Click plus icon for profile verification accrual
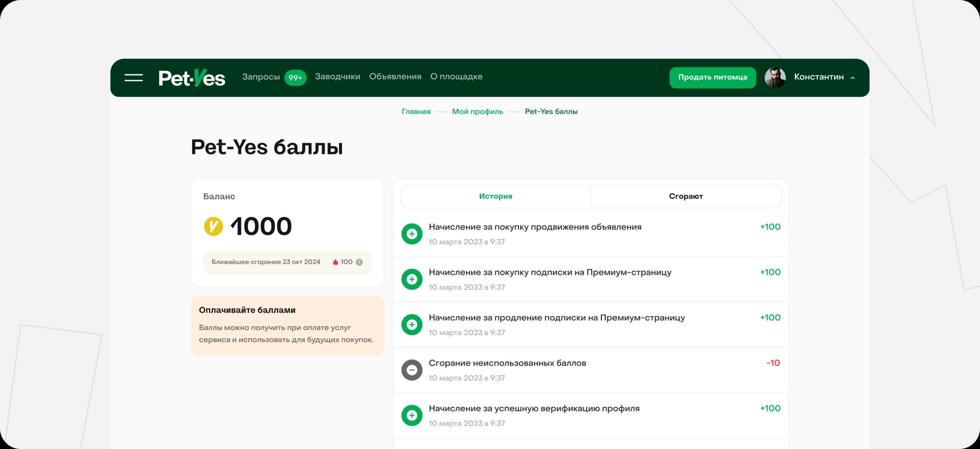The height and width of the screenshot is (449, 980). 412,415
